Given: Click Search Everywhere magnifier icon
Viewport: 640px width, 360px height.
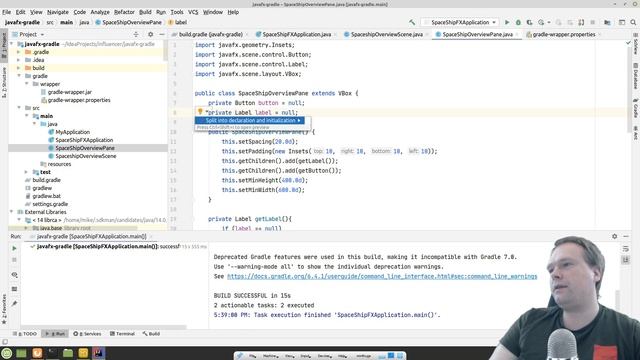Looking at the screenshot, I should (x=633, y=22).
